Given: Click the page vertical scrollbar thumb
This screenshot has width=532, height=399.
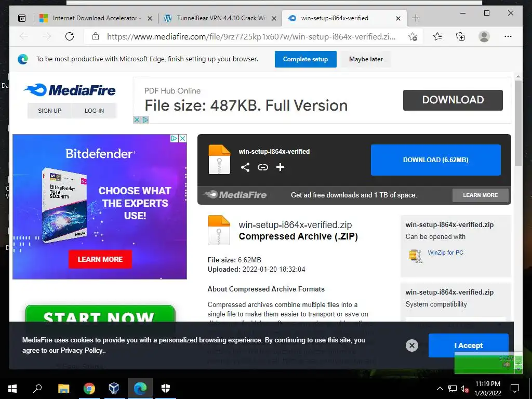Looking at the screenshot, I should (518, 123).
